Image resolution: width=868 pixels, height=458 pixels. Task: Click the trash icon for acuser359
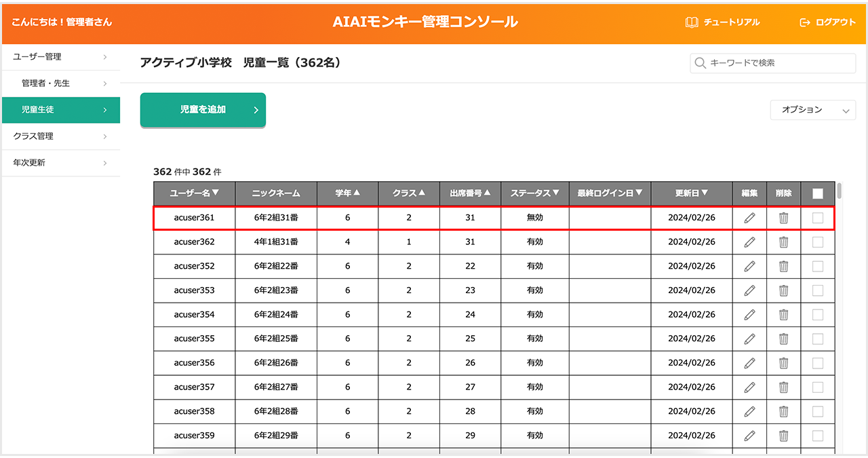coord(783,436)
